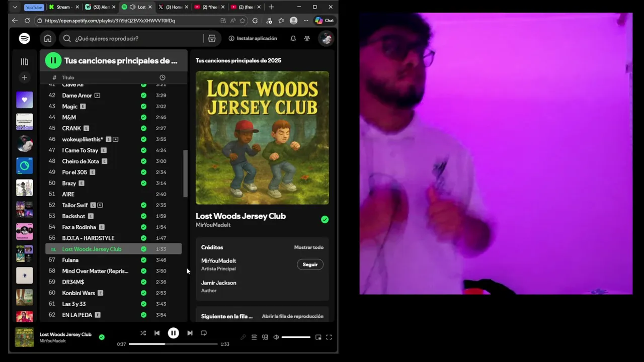Switch to Stream browser tab

pyautogui.click(x=63, y=7)
